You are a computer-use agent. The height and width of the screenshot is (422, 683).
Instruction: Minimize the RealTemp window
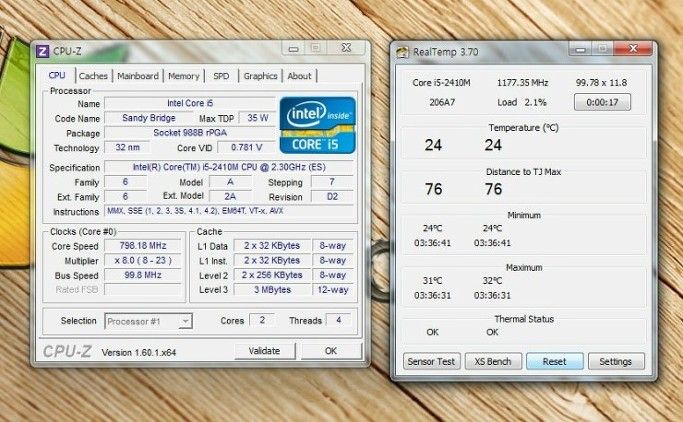[580, 49]
